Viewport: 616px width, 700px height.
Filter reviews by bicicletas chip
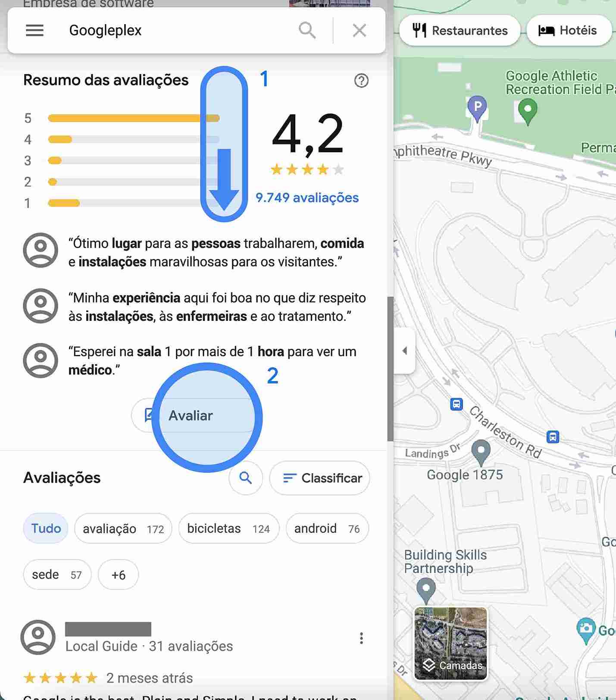[229, 528]
